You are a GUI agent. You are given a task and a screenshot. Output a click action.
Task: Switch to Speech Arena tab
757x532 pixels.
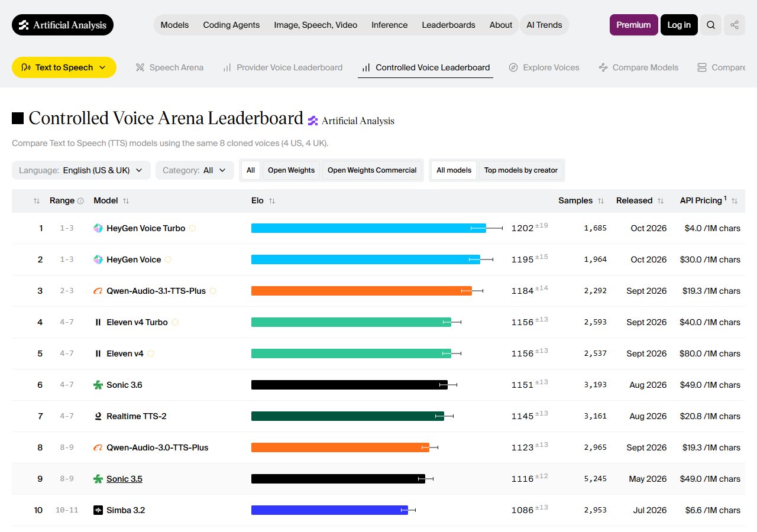[x=169, y=67]
